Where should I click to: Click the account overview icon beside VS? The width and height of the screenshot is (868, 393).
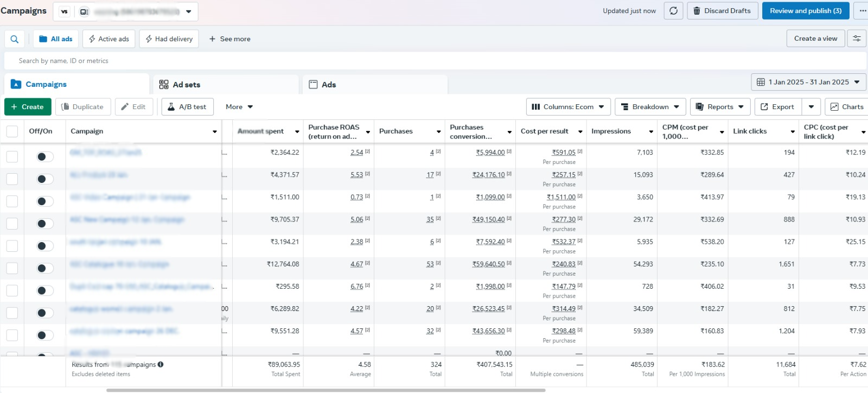tap(84, 11)
